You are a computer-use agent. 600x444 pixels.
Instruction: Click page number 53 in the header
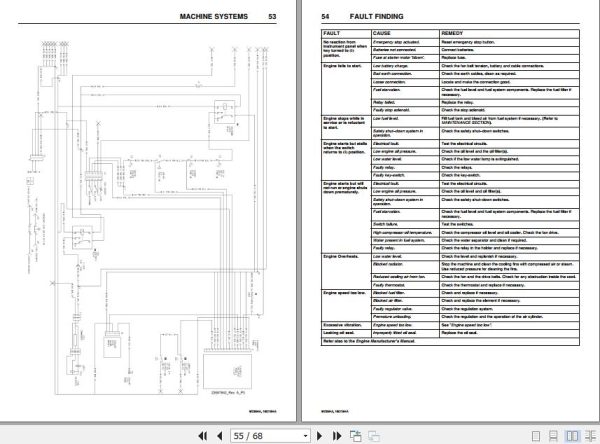coord(272,16)
